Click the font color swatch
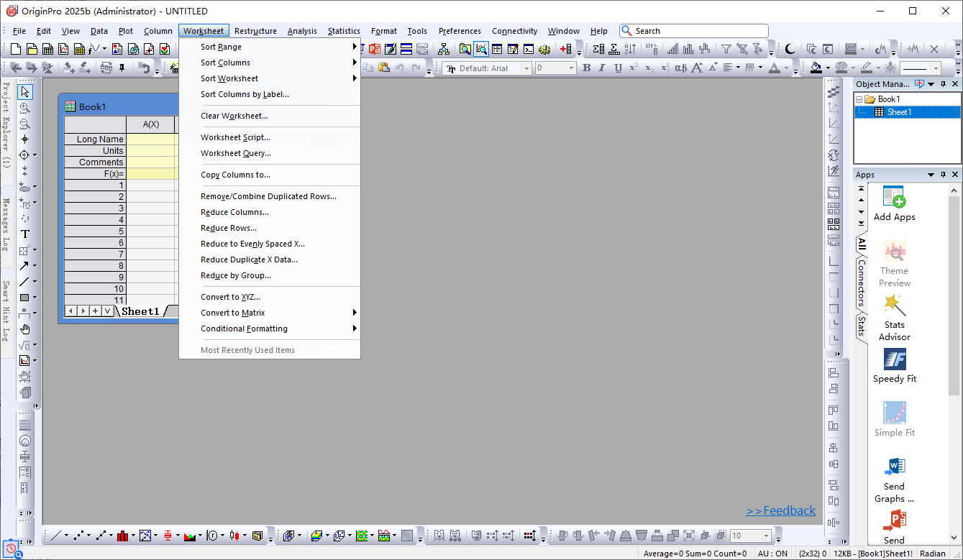Screen dimensions: 963x560 click(x=774, y=68)
